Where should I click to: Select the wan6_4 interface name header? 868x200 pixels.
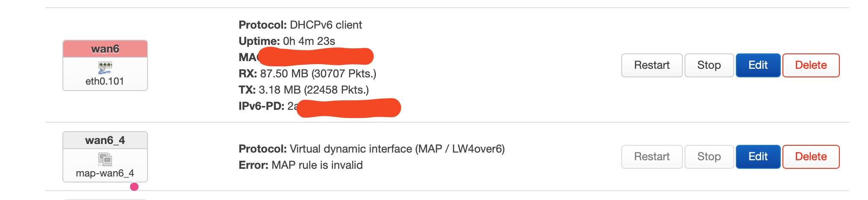105,141
